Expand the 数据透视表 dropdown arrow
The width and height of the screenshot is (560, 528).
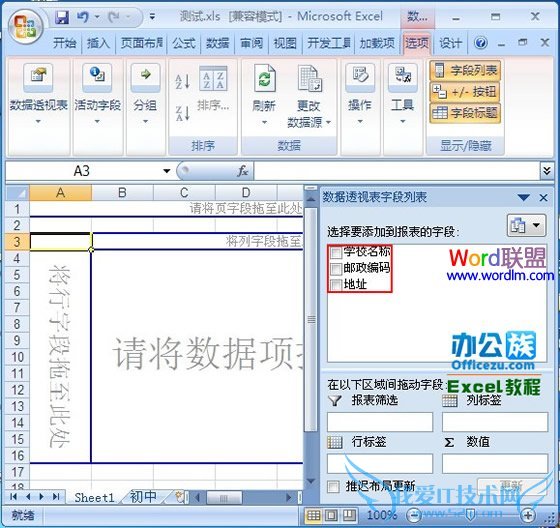pyautogui.click(x=38, y=122)
